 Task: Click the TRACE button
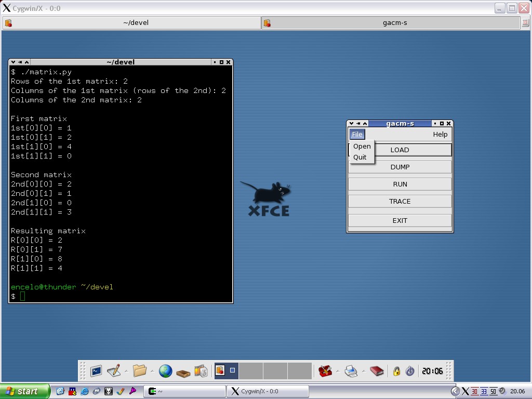[x=400, y=201]
